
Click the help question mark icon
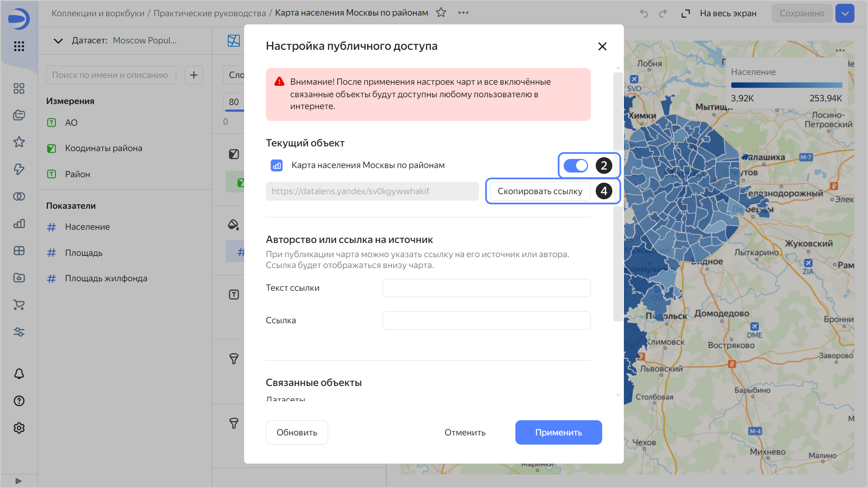(x=19, y=401)
